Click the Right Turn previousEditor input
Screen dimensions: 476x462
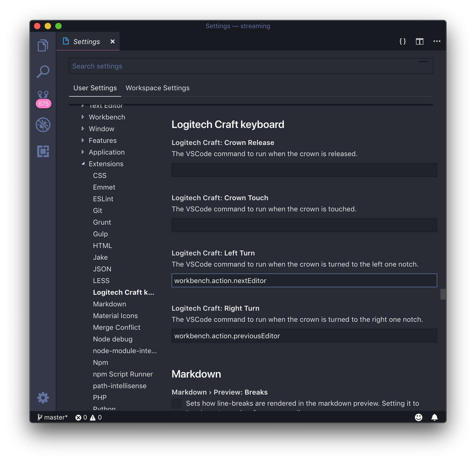(304, 336)
